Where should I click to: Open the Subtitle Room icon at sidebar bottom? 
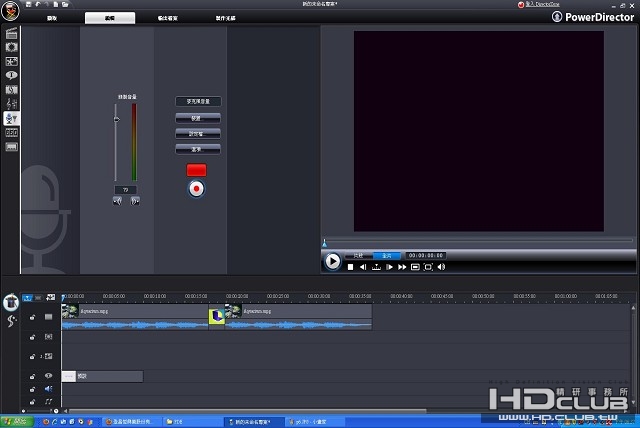(x=11, y=146)
